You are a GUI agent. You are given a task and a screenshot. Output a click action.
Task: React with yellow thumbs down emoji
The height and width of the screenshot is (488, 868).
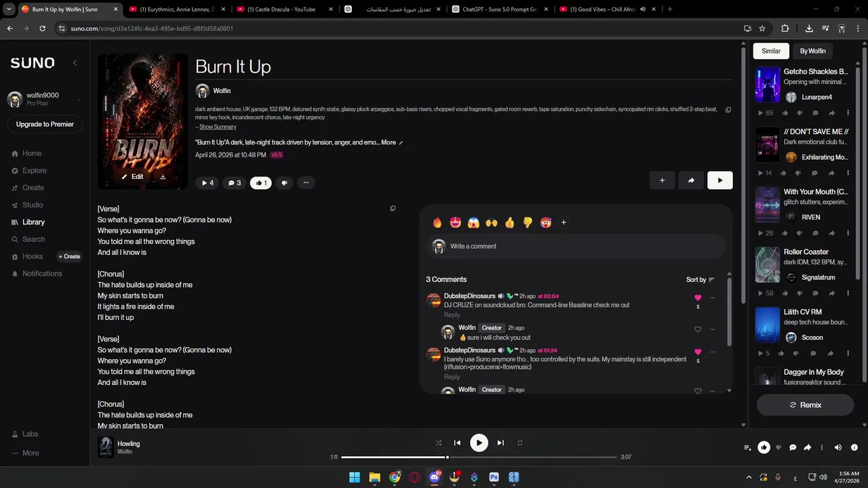528,222
